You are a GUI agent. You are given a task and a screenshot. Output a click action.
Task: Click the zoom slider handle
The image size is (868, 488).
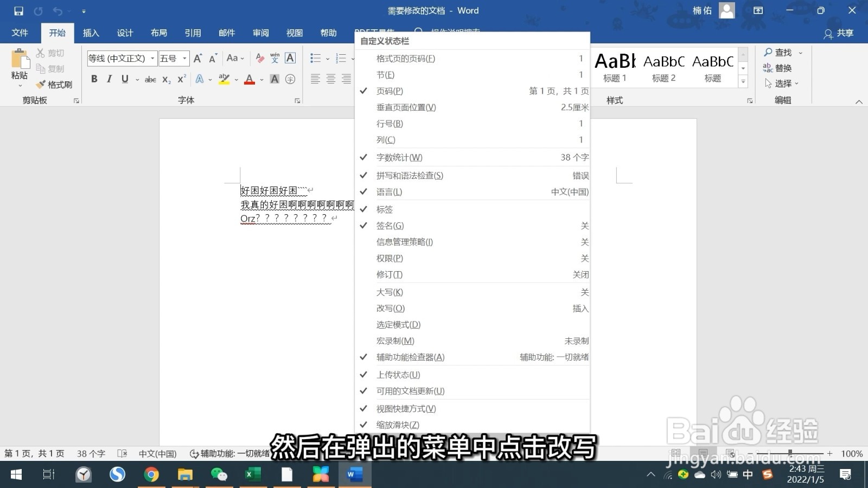[790, 453]
